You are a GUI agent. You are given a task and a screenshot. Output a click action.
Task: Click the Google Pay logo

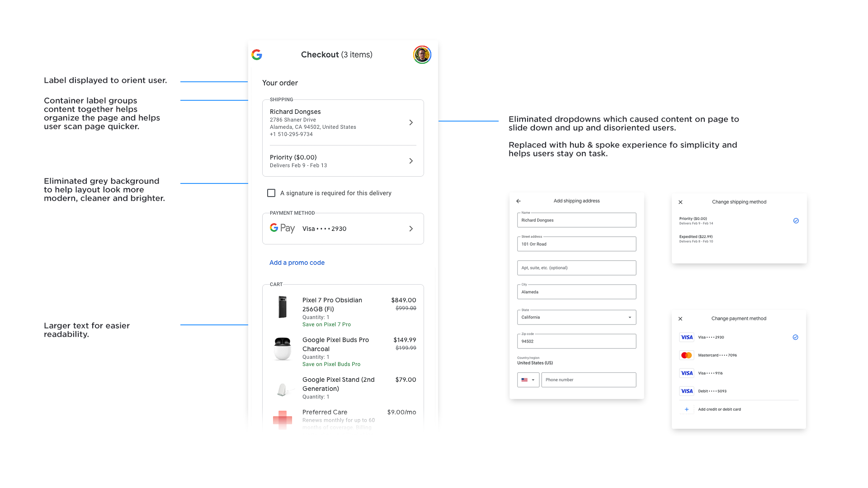click(282, 228)
